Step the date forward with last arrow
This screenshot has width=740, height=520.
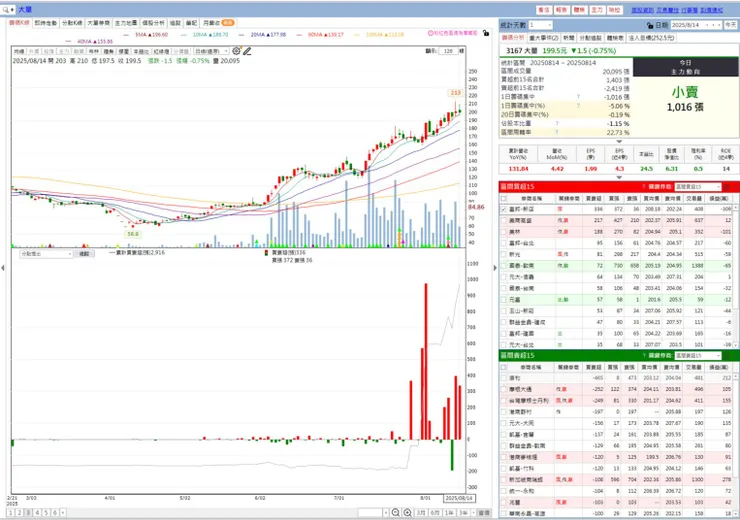coord(719,25)
